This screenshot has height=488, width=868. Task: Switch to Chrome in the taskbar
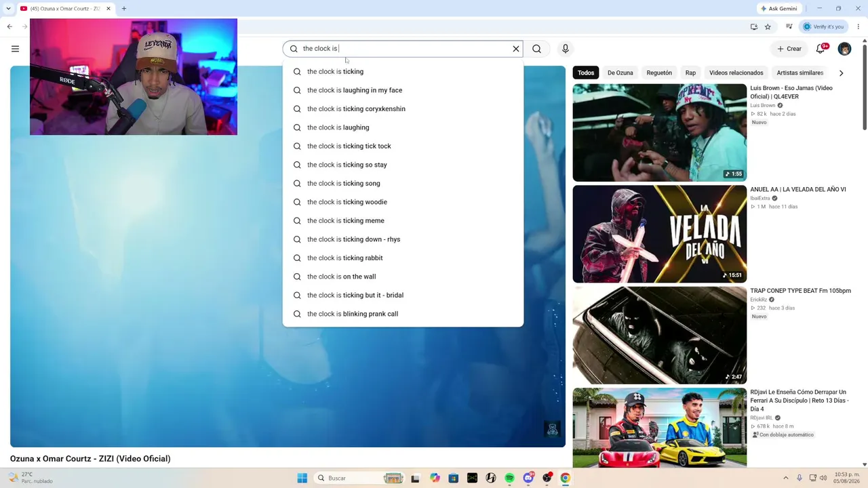(x=566, y=478)
